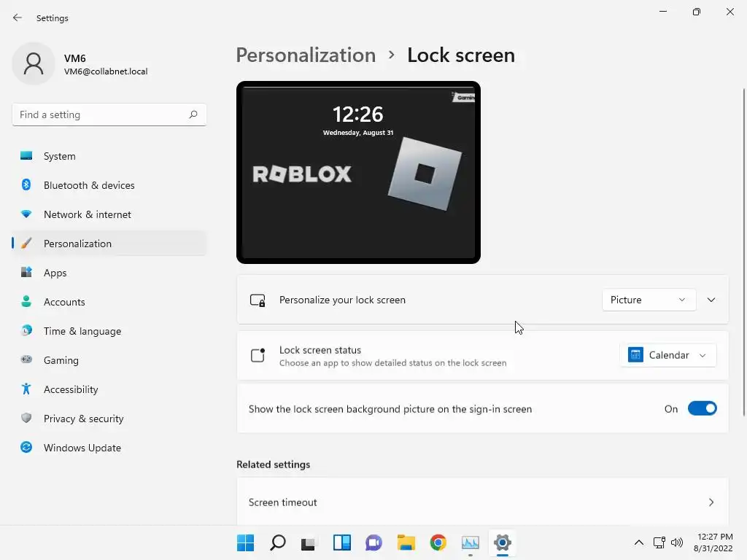The image size is (747, 560).
Task: Open System settings category
Action: (109, 156)
